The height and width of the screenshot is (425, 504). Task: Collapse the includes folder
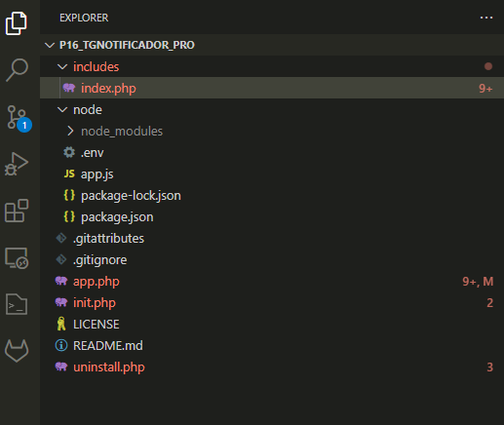[x=272, y=66]
